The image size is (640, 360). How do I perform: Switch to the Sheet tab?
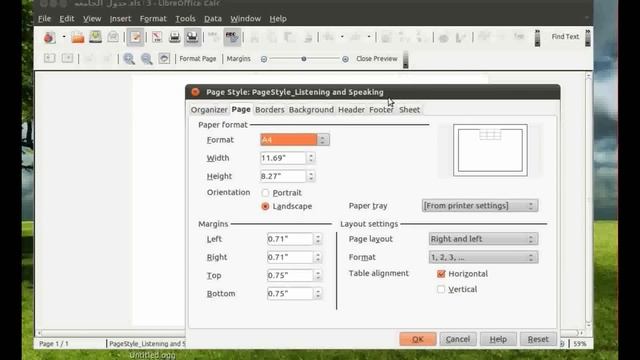click(409, 110)
